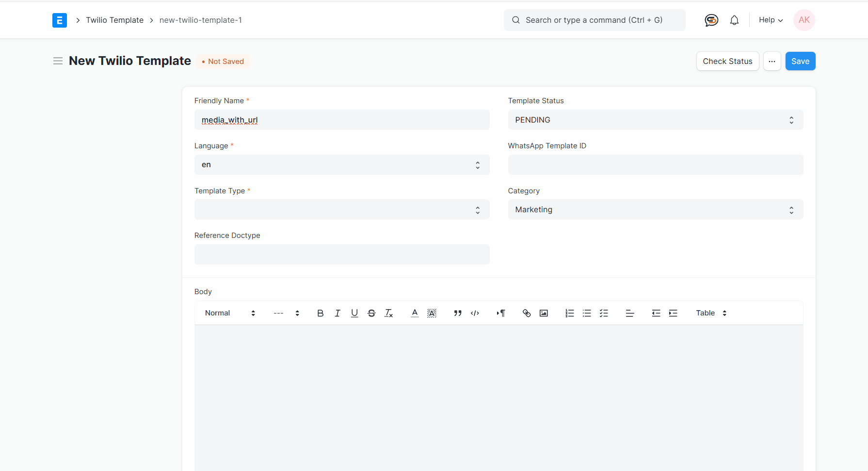
Task: Open the Normal heading style dropdown
Action: click(x=229, y=313)
